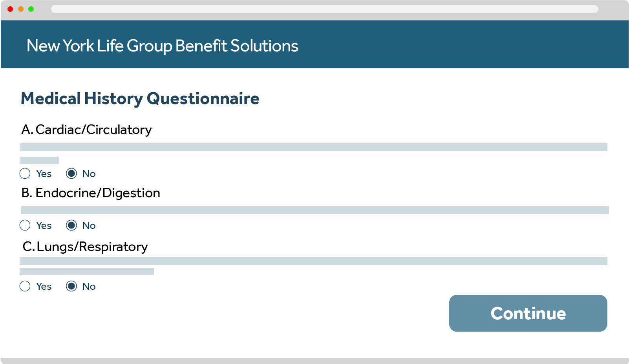The height and width of the screenshot is (364, 629).
Task: Click the B. Endocrine/Digestion section label
Action: pos(91,193)
